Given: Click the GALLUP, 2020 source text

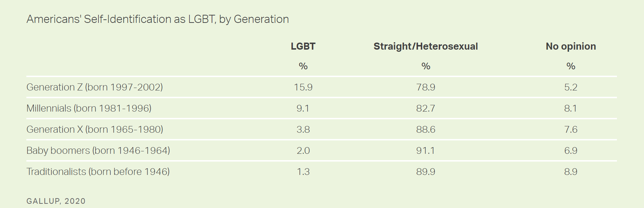Looking at the screenshot, I should coord(56,201).
